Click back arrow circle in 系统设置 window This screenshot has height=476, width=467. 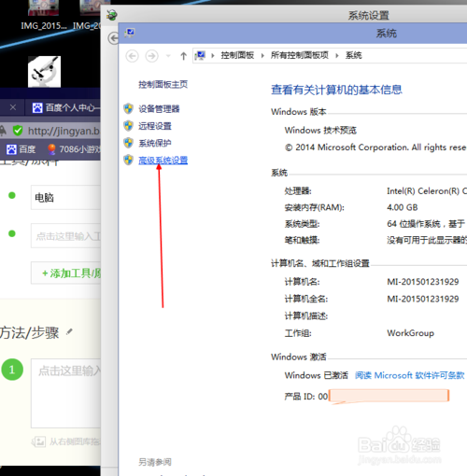tap(113, 38)
